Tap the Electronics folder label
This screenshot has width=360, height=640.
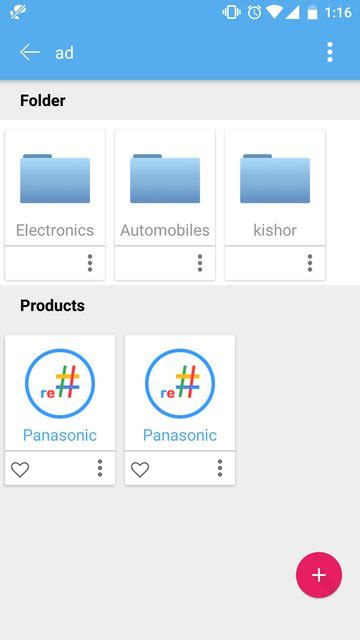[x=55, y=230]
